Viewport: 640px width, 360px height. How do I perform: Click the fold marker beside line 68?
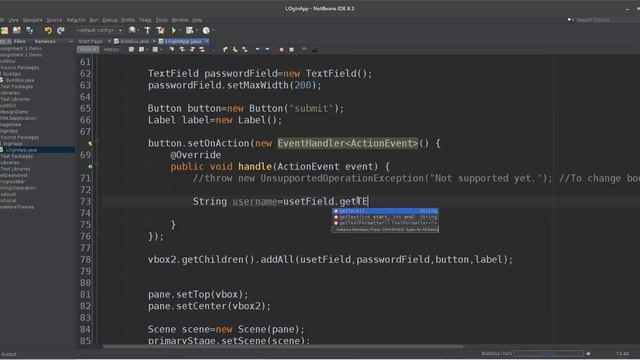(x=97, y=141)
